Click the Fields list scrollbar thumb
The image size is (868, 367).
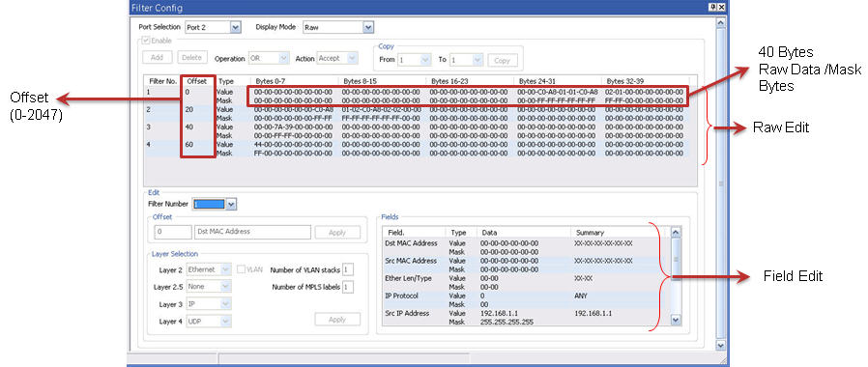click(676, 259)
